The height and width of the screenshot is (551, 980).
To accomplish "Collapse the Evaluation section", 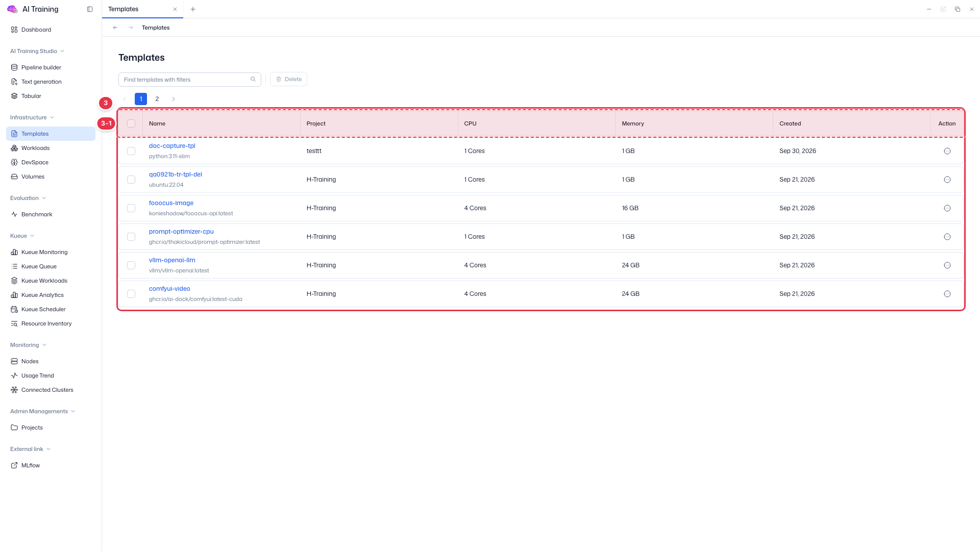I will coord(28,198).
